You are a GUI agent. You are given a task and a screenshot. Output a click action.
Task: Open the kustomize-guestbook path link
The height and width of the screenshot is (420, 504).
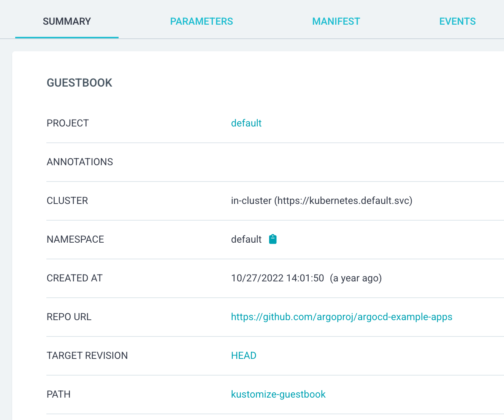tap(278, 394)
